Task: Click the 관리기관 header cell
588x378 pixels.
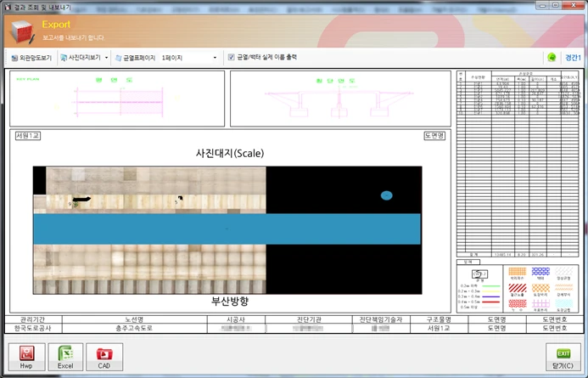Action: coord(33,319)
